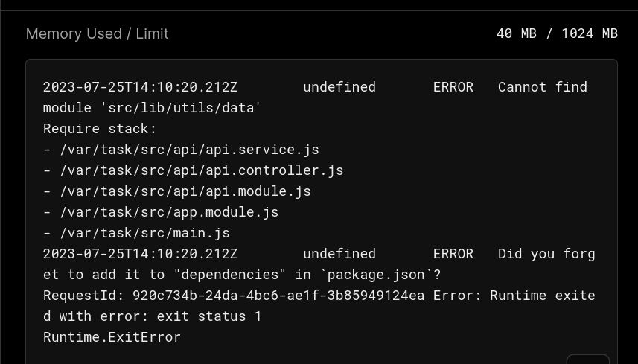Click the partially visible button below the log
The image size is (638, 364).
click(588, 360)
